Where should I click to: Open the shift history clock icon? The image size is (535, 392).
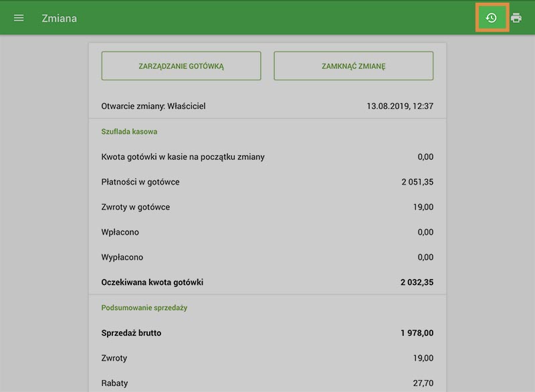click(492, 18)
